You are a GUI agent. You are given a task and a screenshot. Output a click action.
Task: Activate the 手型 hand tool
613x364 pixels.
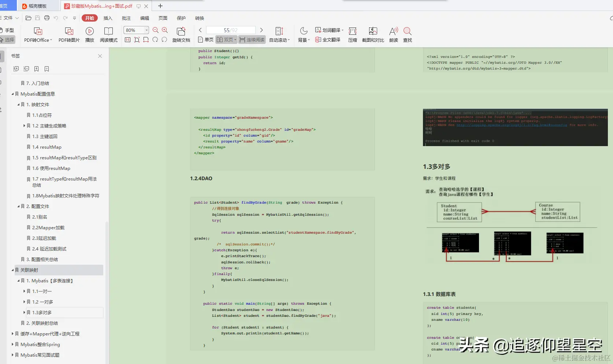(x=7, y=30)
